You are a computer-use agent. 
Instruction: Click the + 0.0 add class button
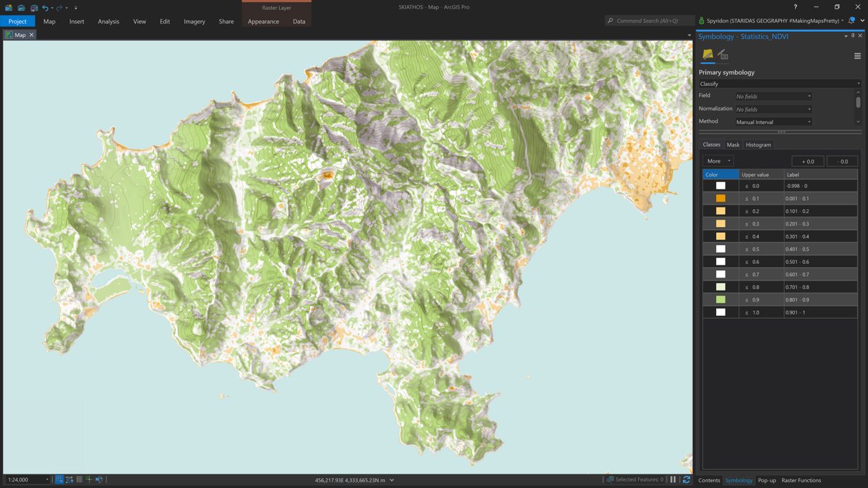(x=808, y=161)
